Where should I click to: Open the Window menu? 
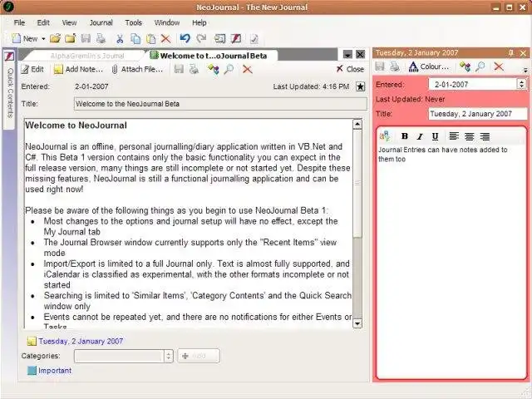167,22
